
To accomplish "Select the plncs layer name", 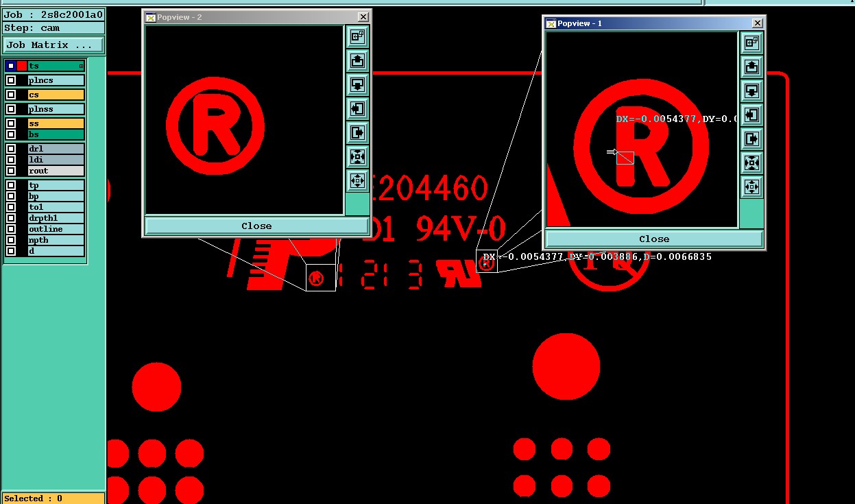I will tap(56, 80).
